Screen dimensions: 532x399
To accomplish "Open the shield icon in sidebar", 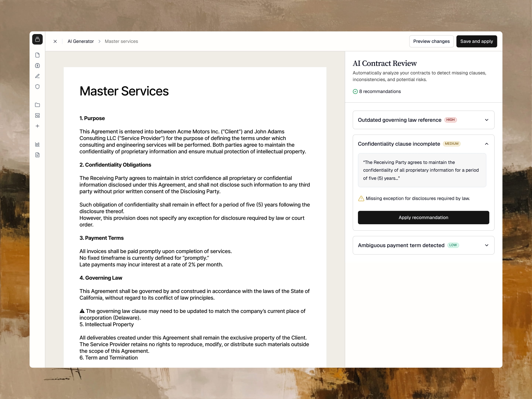I will [x=37, y=87].
